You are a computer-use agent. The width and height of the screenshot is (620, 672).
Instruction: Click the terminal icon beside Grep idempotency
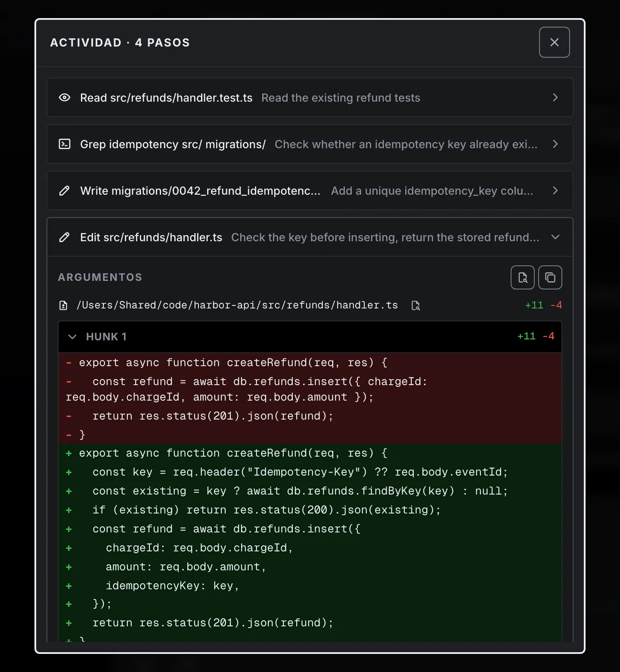[65, 144]
